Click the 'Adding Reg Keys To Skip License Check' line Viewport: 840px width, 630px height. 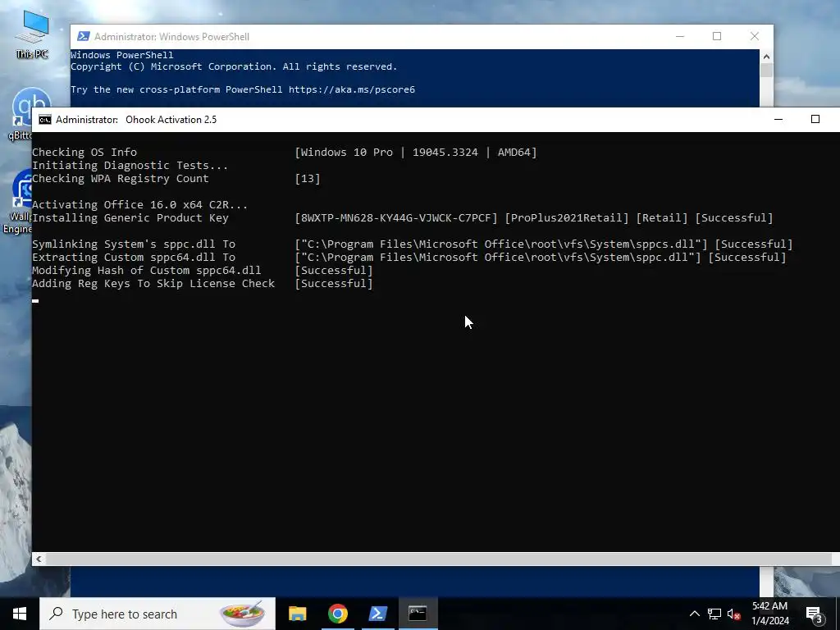[153, 283]
